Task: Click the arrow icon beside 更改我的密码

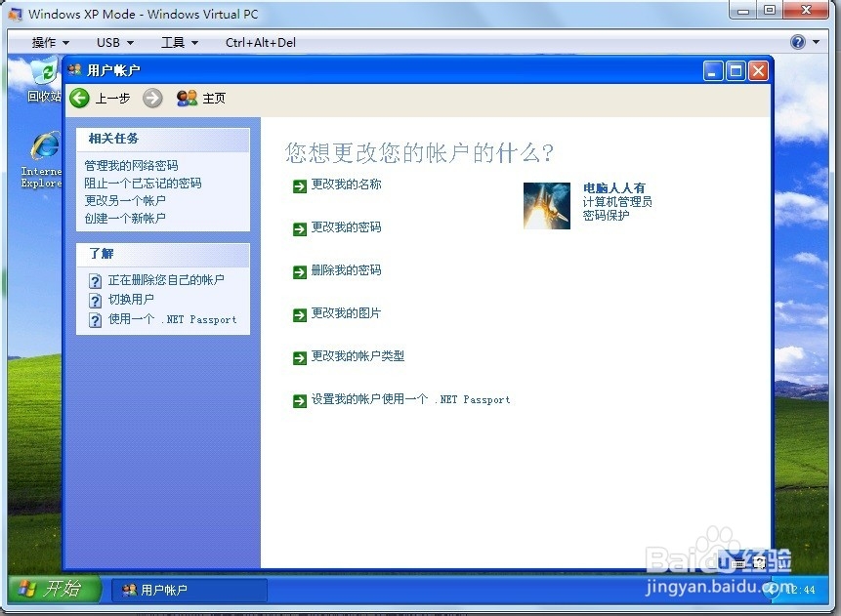Action: pos(299,228)
